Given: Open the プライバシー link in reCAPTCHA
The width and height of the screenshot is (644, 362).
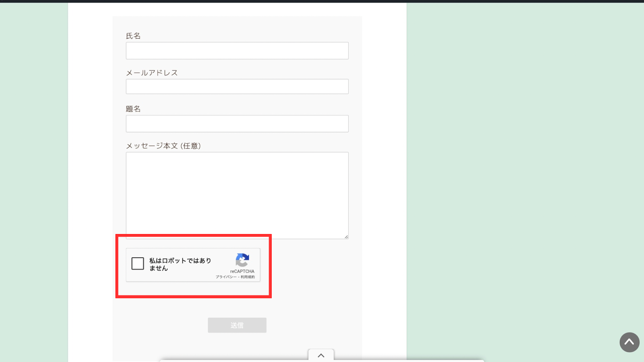Looking at the screenshot, I should [x=226, y=277].
